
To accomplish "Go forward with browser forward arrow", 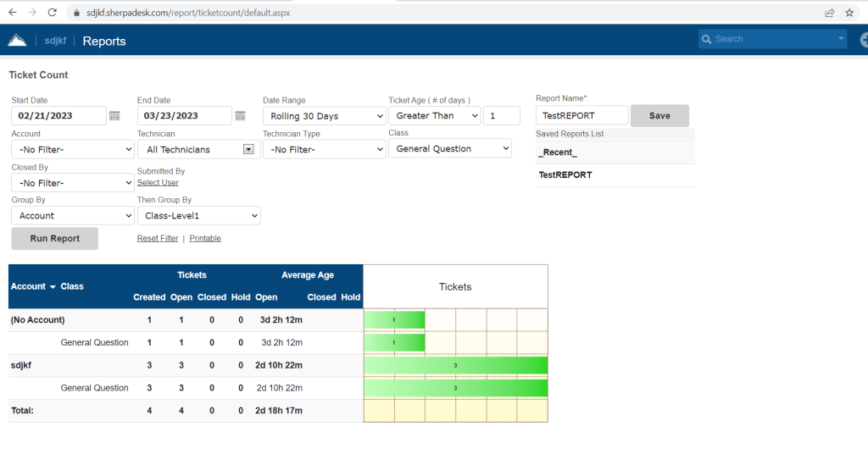I will coord(32,12).
